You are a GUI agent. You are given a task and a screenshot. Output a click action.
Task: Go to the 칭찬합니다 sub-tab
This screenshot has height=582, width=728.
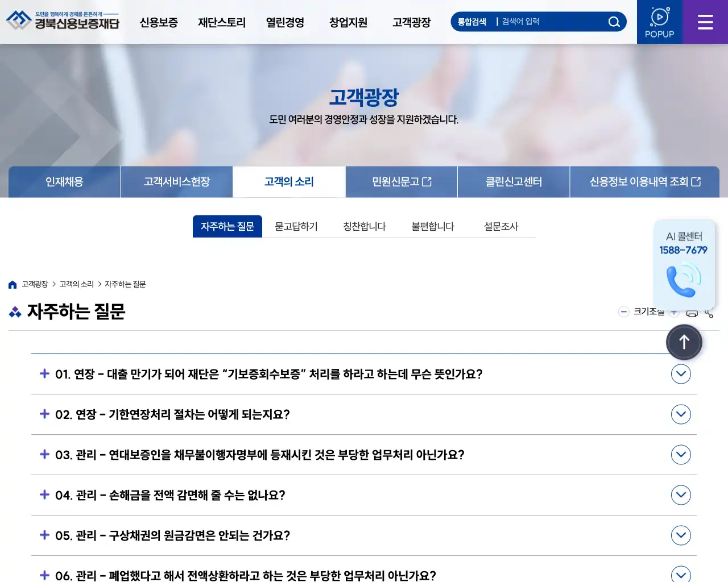coord(365,226)
